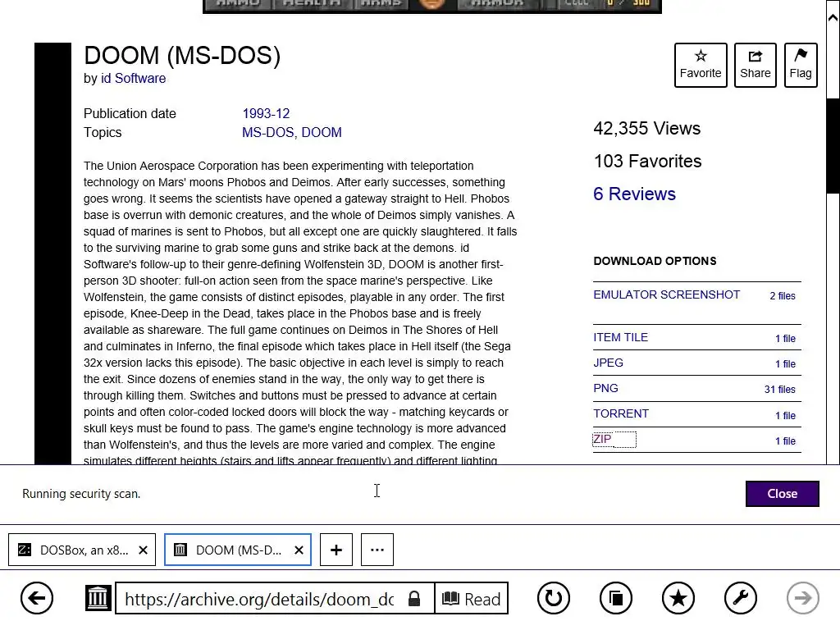Image resolution: width=840 pixels, height=630 pixels.
Task: Click the '1 file' link in the TORRENT row
Action: (785, 416)
